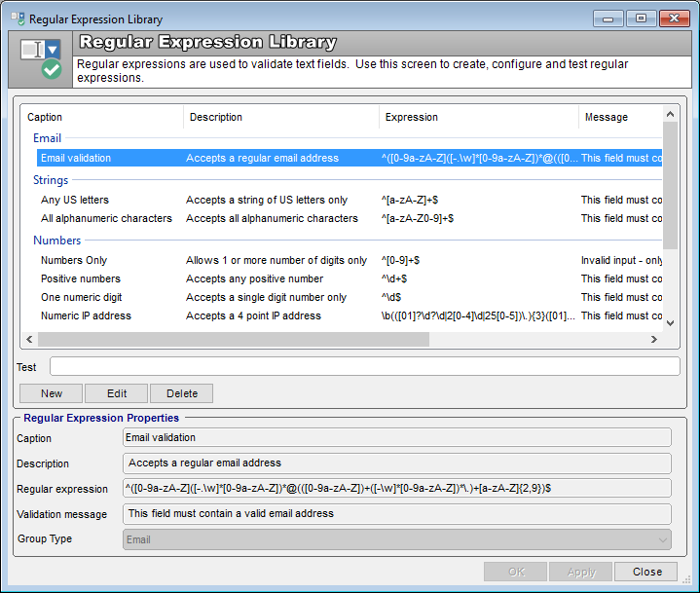Image resolution: width=700 pixels, height=593 pixels.
Task: Select the Strings group heading
Action: (51, 180)
